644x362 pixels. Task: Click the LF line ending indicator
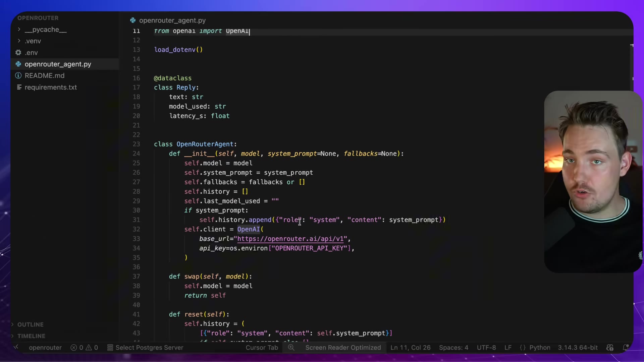tap(508, 348)
